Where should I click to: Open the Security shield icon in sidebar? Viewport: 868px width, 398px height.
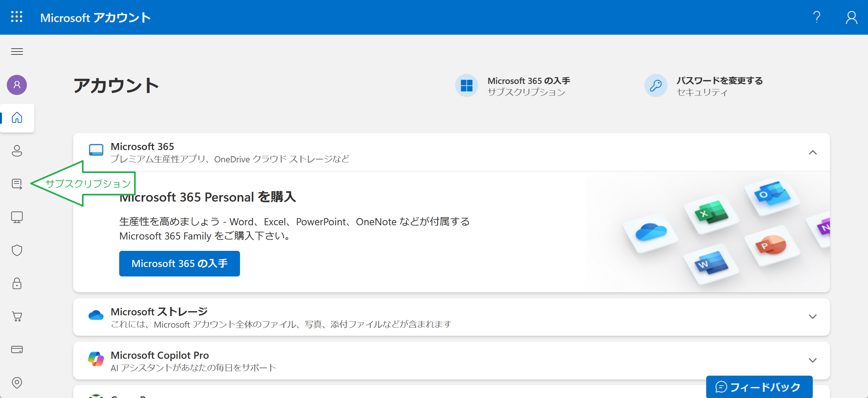[17, 250]
